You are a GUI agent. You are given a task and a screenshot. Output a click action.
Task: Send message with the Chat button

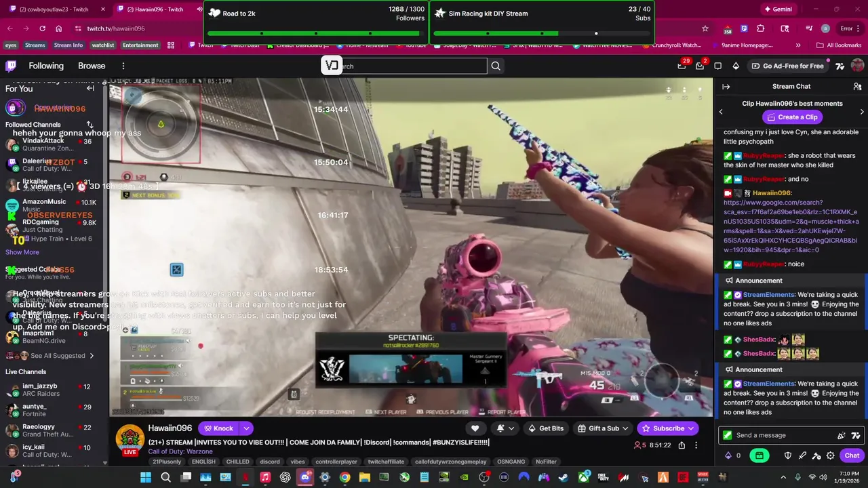pos(852,455)
